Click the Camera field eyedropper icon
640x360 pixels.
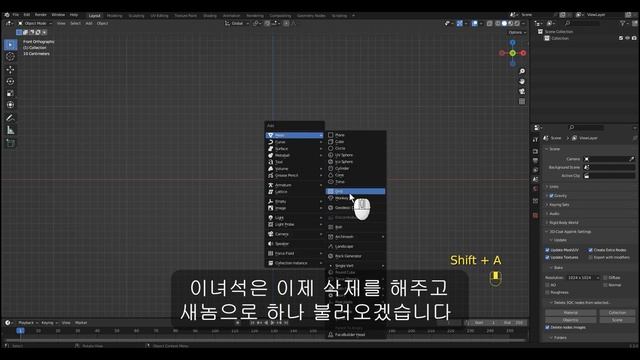pyautogui.click(x=631, y=159)
